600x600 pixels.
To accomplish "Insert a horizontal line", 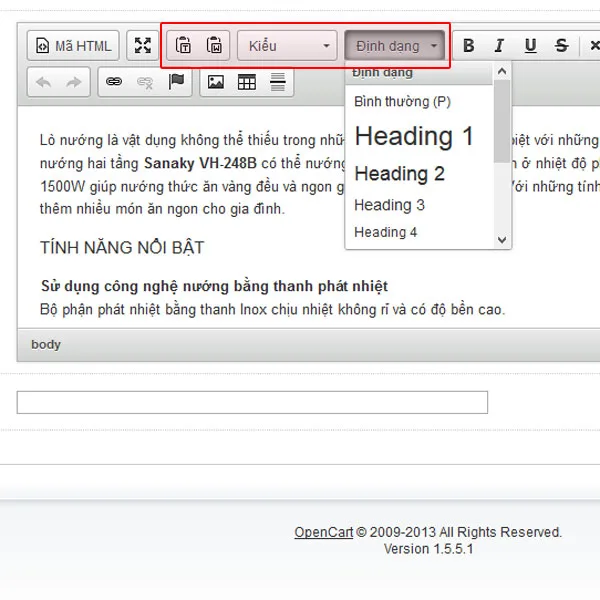I will point(277,82).
